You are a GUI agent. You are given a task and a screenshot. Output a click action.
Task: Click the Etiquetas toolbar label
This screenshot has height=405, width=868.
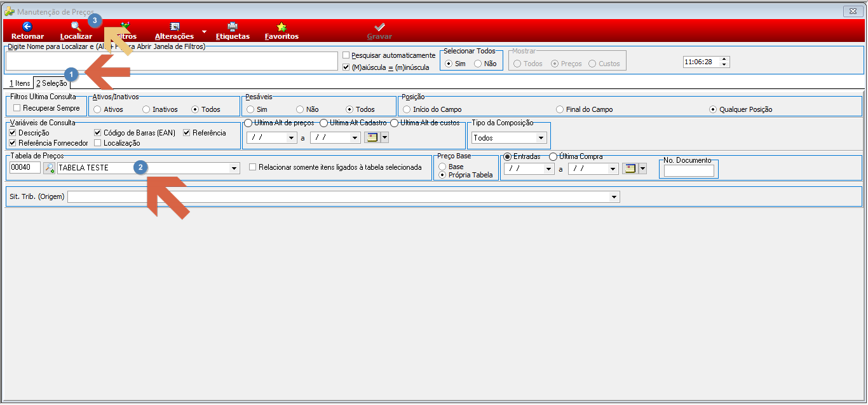pos(233,36)
